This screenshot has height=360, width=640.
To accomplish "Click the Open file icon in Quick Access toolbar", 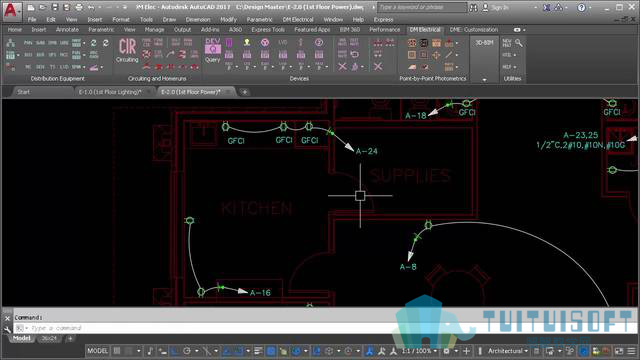I will (42, 7).
